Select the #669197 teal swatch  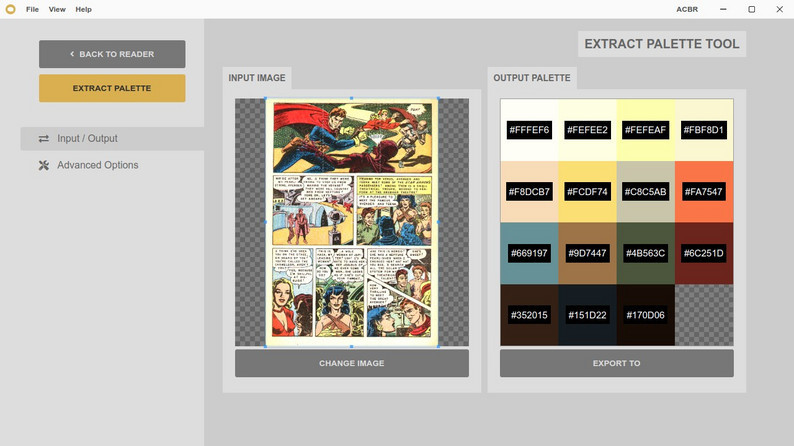pos(529,253)
